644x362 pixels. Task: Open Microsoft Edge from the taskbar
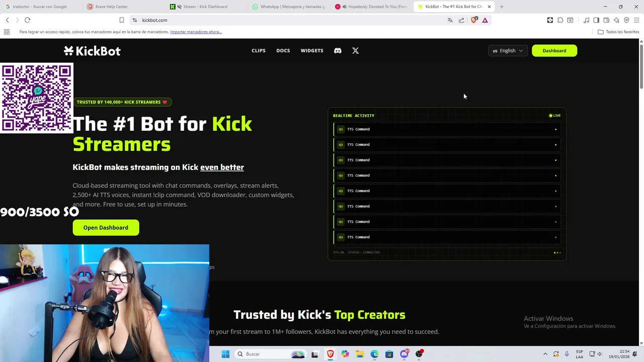[x=374, y=354]
